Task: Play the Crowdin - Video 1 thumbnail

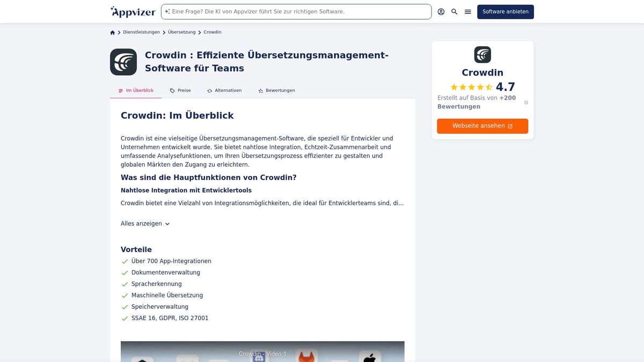Action: tap(262, 352)
